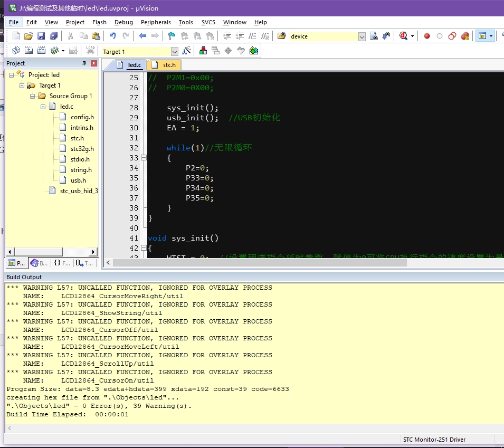Open the window layout dropdown arrow
The image size is (504, 448).
coord(491,36)
